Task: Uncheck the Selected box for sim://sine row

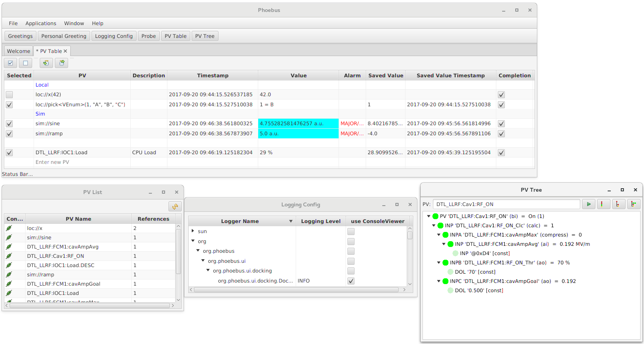Action: [9, 124]
